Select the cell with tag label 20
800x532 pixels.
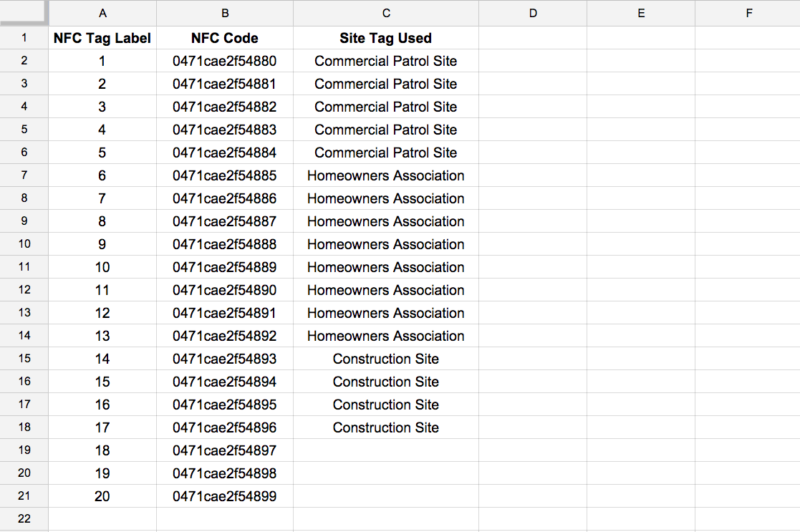(102, 496)
